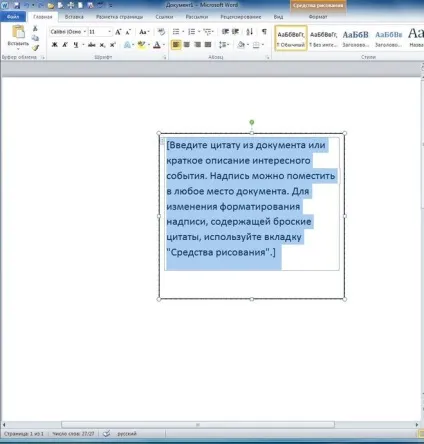Click the green rotation handle above text box
Image resolution: width=424 pixels, height=444 pixels.
click(252, 122)
